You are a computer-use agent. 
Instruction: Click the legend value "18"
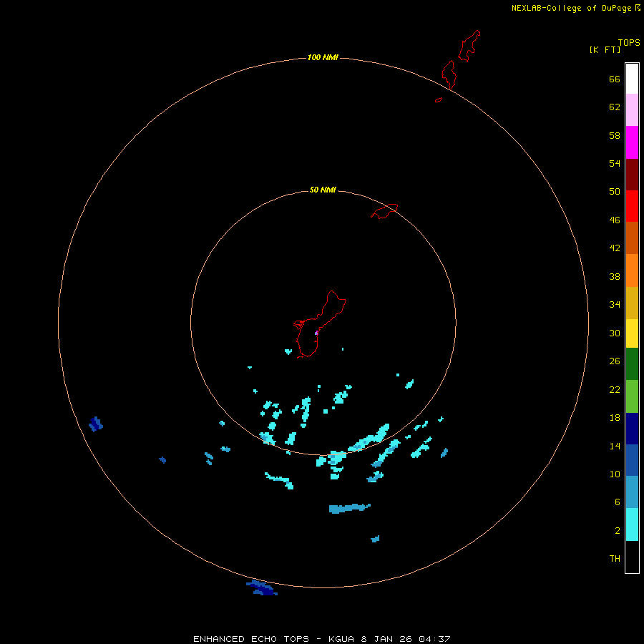615,418
